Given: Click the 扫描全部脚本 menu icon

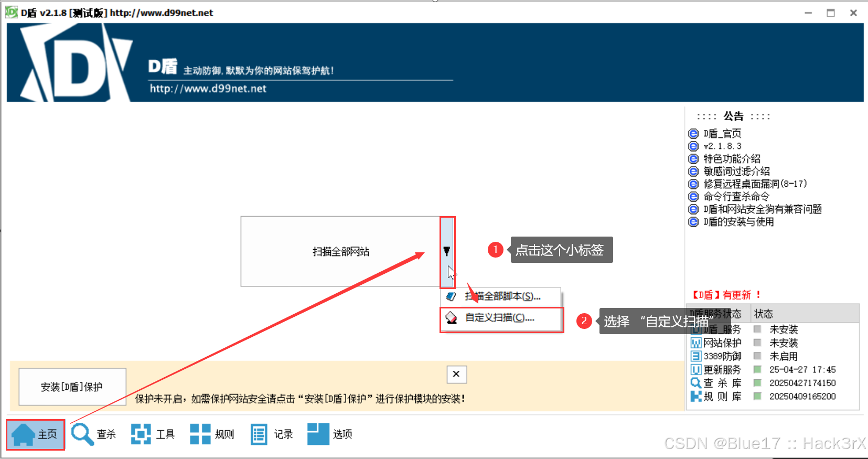Looking at the screenshot, I should 451,296.
